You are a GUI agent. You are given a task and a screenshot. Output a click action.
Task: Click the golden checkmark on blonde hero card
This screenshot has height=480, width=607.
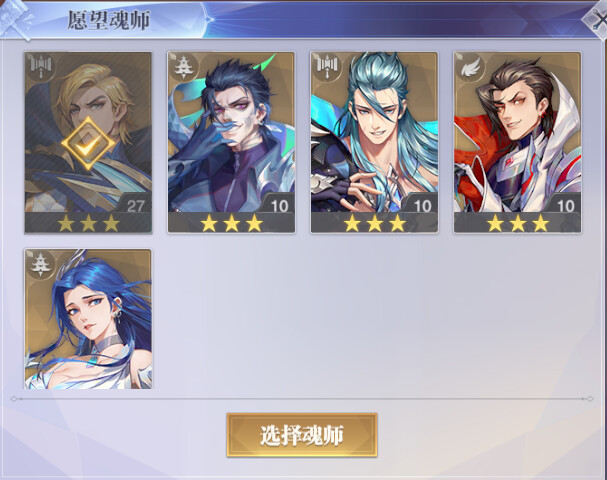88,144
